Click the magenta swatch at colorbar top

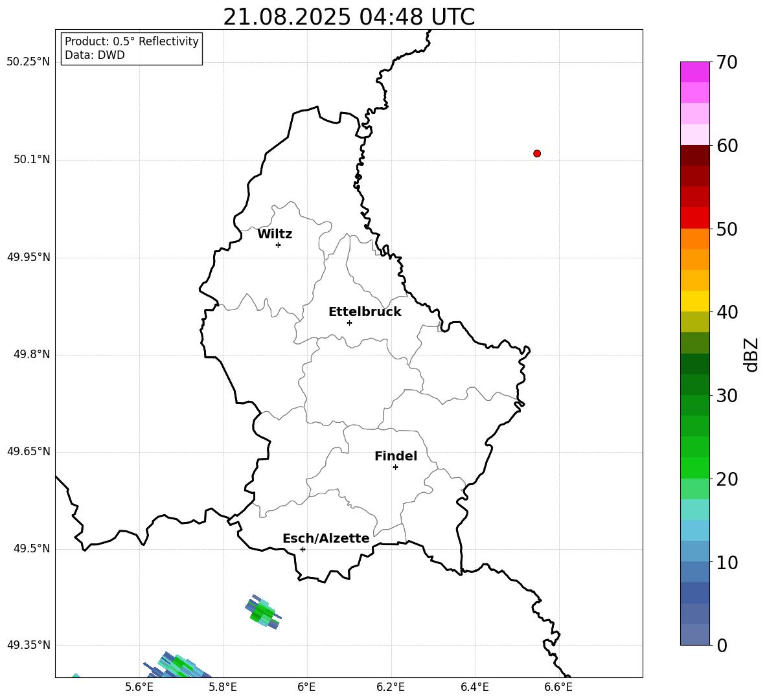pyautogui.click(x=694, y=72)
